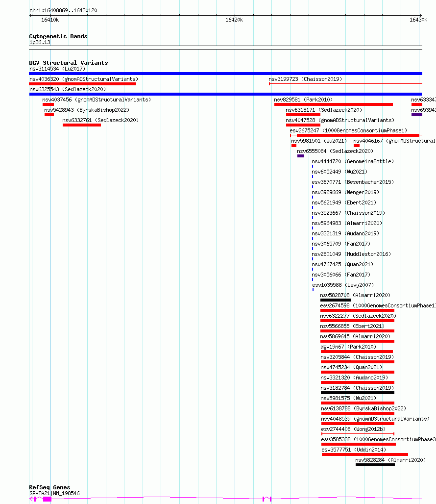The width and height of the screenshot is (436, 504).
Task: Open nsv6318171 (Sedlazeck2020) variant
Action: pos(324,110)
